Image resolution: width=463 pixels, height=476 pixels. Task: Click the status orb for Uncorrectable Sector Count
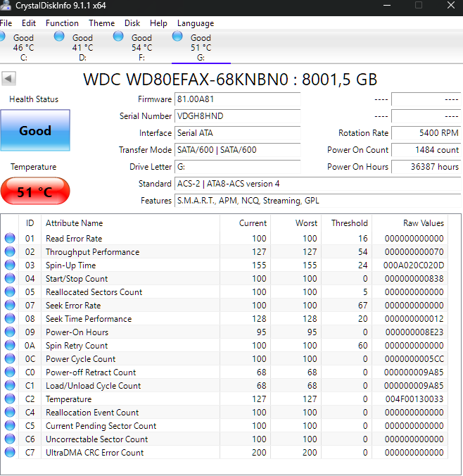pyautogui.click(x=10, y=439)
